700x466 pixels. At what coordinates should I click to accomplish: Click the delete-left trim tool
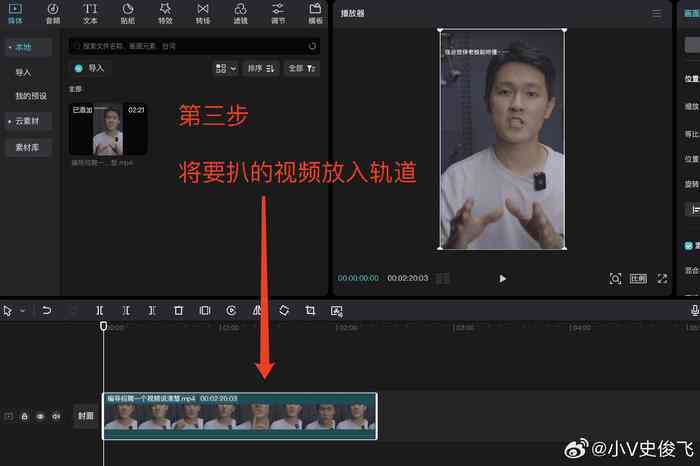point(126,310)
